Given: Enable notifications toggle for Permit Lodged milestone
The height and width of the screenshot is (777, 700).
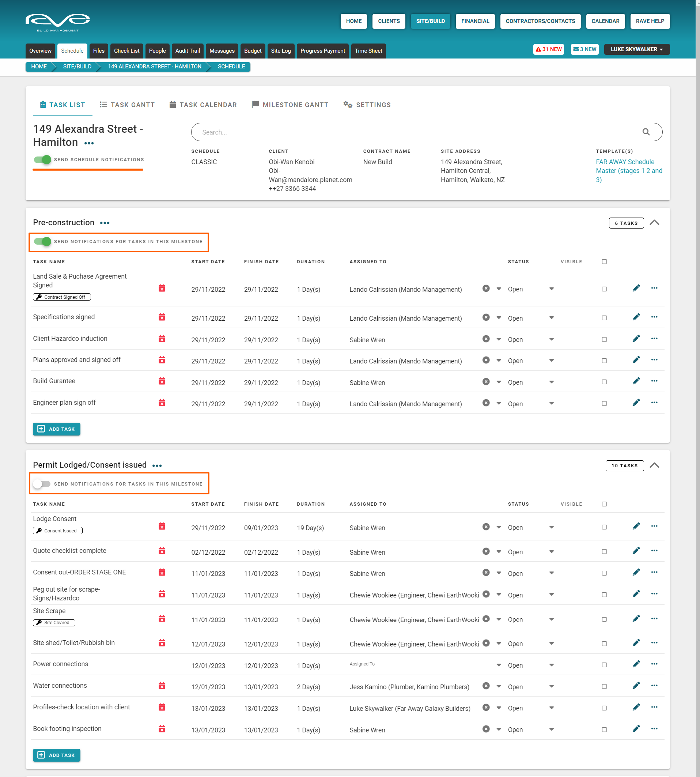Looking at the screenshot, I should tap(42, 484).
